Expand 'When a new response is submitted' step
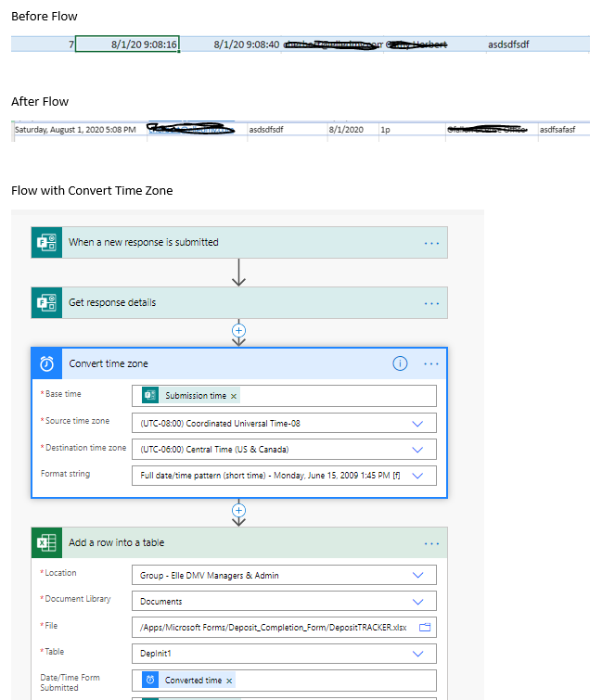The width and height of the screenshot is (602, 700). click(x=241, y=242)
